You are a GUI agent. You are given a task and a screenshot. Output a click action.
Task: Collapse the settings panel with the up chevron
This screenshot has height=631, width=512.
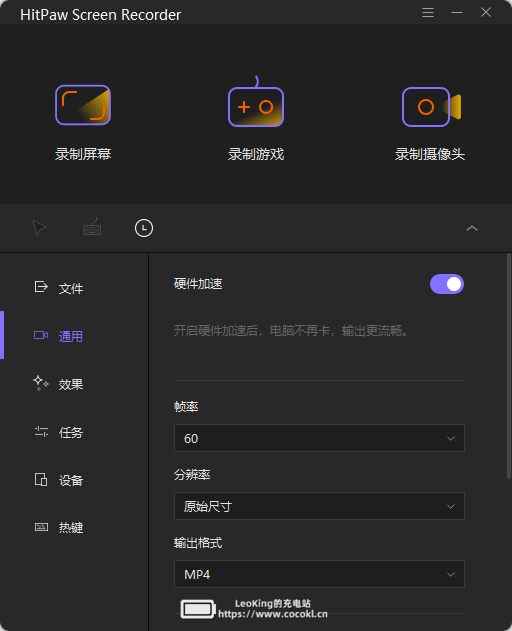[x=472, y=229]
